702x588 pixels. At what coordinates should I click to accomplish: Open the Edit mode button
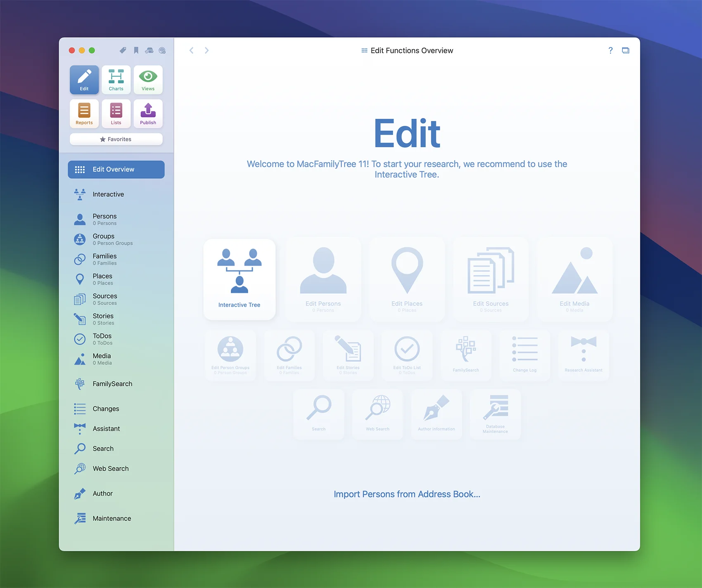coord(84,80)
